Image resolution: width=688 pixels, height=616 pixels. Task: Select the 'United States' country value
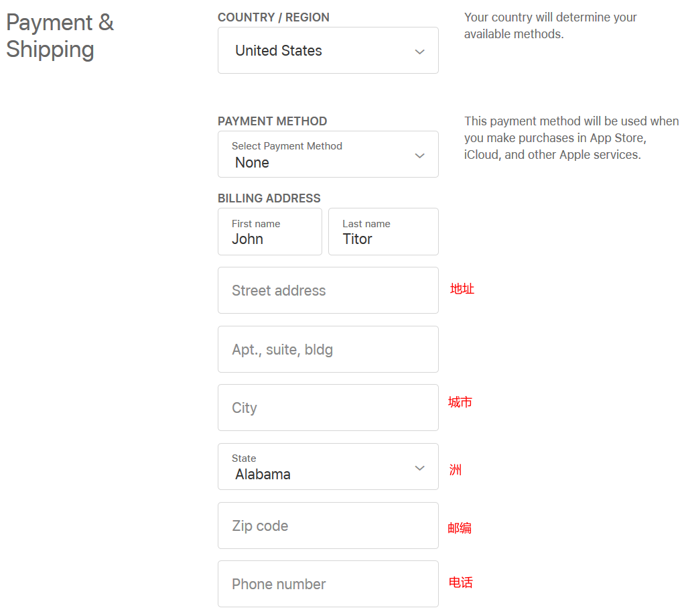pyautogui.click(x=279, y=51)
